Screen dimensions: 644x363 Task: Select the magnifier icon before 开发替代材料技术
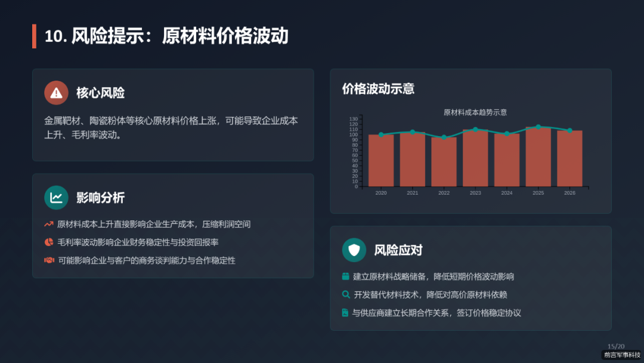click(346, 294)
